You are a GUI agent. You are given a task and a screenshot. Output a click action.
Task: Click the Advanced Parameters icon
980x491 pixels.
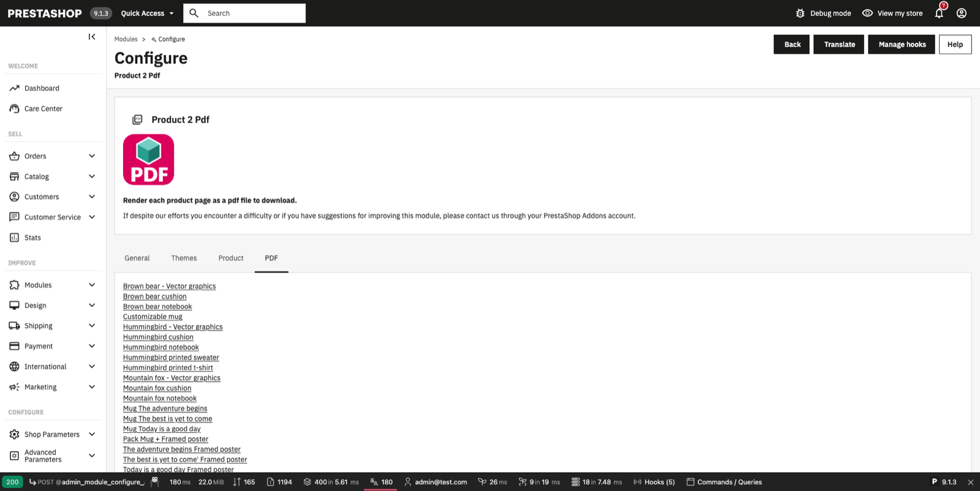[x=14, y=455]
